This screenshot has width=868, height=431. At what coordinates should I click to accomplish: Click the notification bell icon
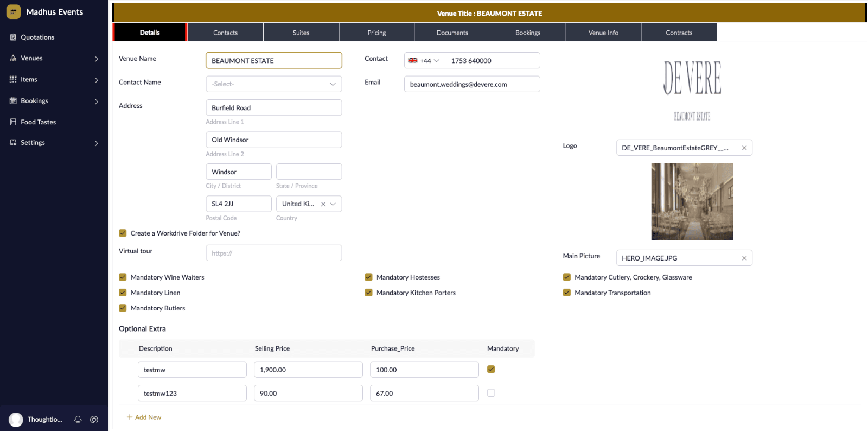(78, 420)
